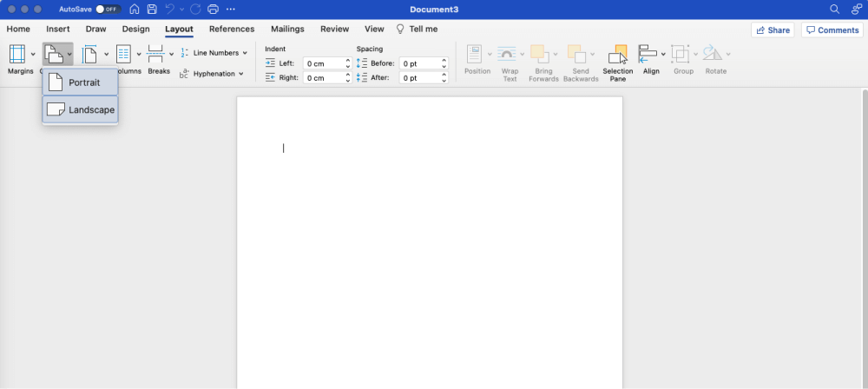Collapse the Orientation dropdown arrow
Viewport: 868px width, 389px height.
coord(69,55)
